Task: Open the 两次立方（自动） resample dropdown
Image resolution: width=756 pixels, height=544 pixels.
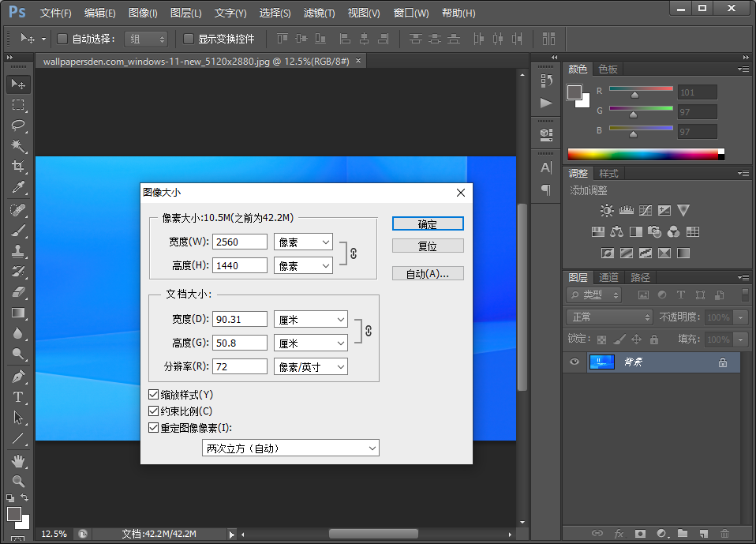Action: [290, 448]
